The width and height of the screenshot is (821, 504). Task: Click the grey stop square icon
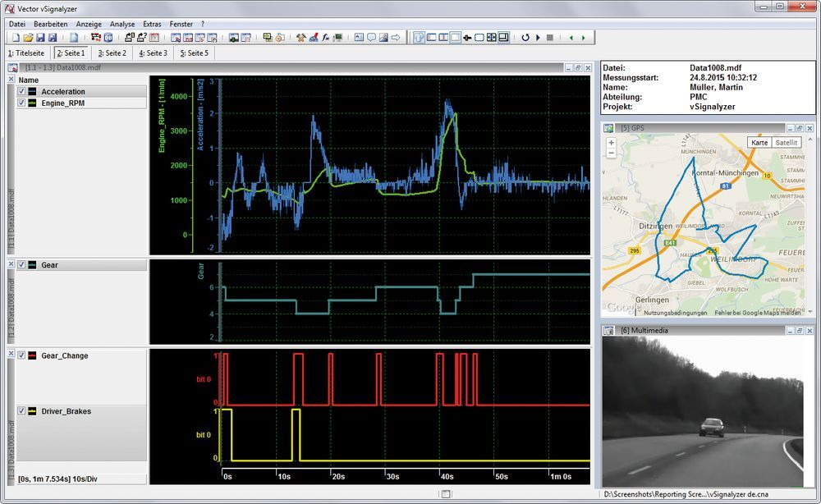549,38
